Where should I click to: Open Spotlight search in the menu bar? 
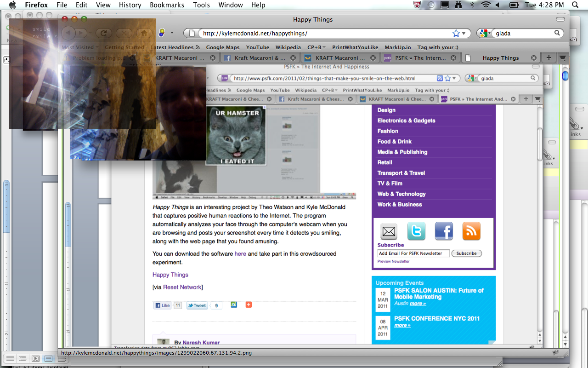(x=575, y=5)
